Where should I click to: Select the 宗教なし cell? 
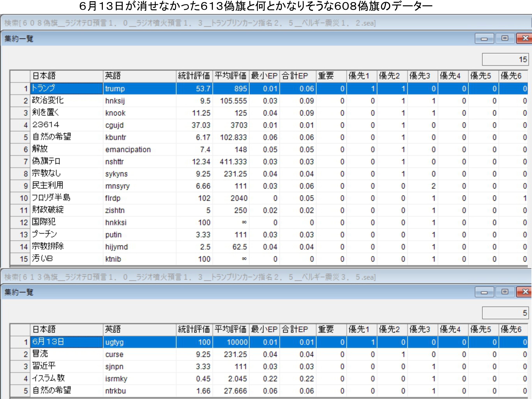(67, 174)
